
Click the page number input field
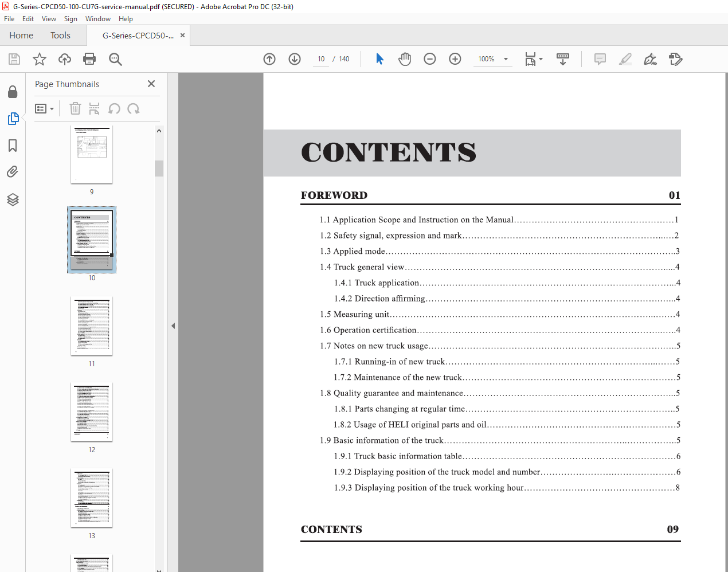click(321, 59)
